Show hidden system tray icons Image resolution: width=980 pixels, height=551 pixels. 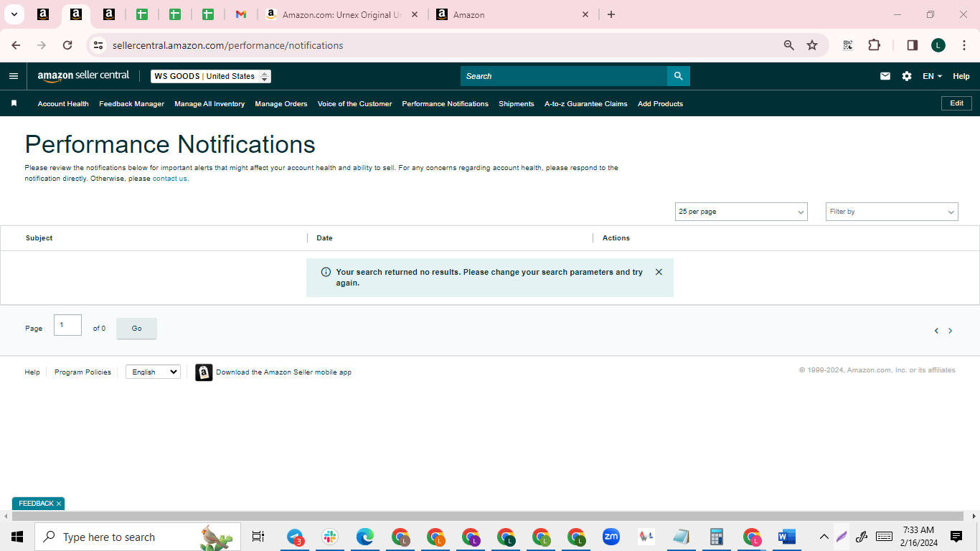[824, 537]
